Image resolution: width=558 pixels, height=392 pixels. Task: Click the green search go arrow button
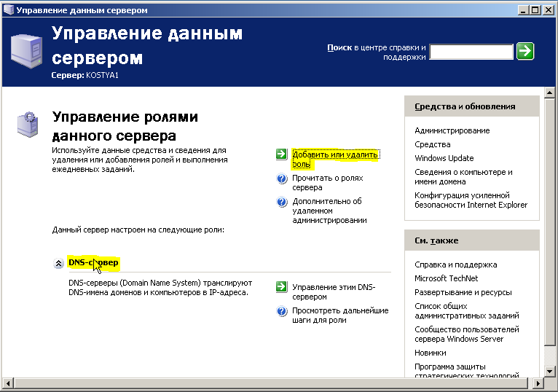(x=525, y=51)
